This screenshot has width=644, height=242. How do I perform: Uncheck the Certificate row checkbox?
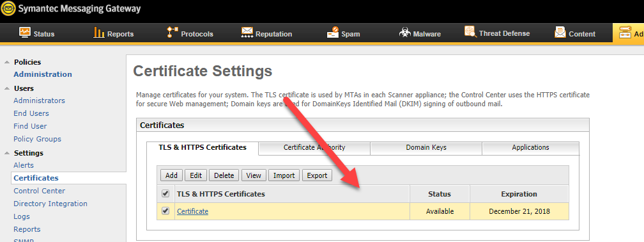coord(165,211)
